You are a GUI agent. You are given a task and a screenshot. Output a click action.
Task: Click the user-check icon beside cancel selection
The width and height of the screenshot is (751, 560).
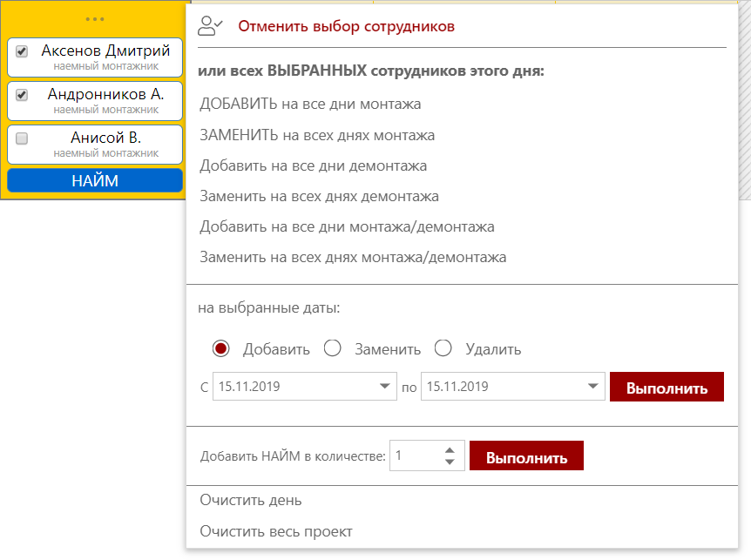[210, 26]
